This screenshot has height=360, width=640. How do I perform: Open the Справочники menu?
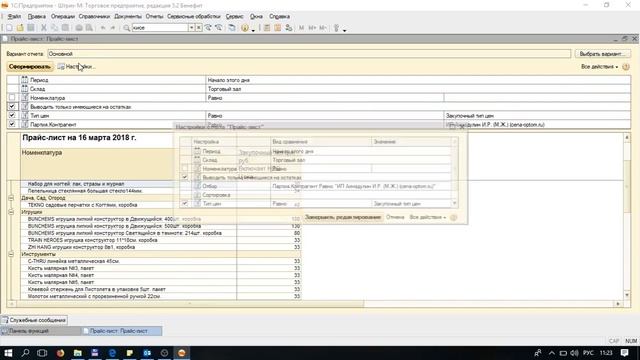[x=94, y=16]
